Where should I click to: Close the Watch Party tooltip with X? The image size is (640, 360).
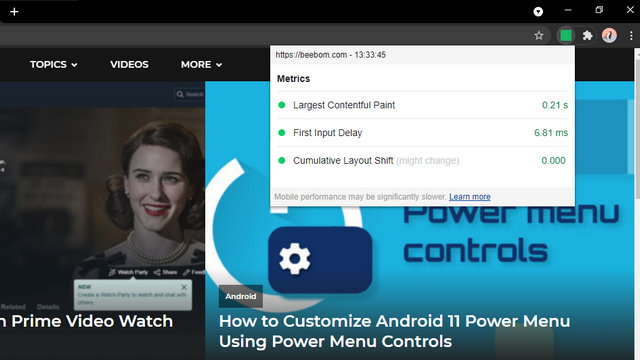[x=184, y=287]
